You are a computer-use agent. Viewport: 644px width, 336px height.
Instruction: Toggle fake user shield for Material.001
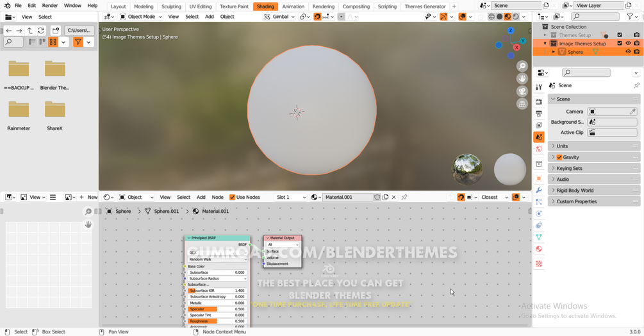(377, 197)
